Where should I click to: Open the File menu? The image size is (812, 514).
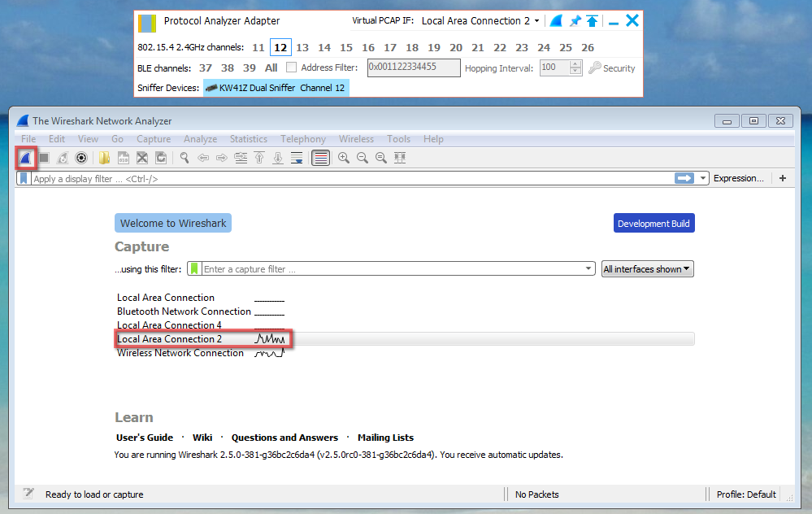point(28,139)
